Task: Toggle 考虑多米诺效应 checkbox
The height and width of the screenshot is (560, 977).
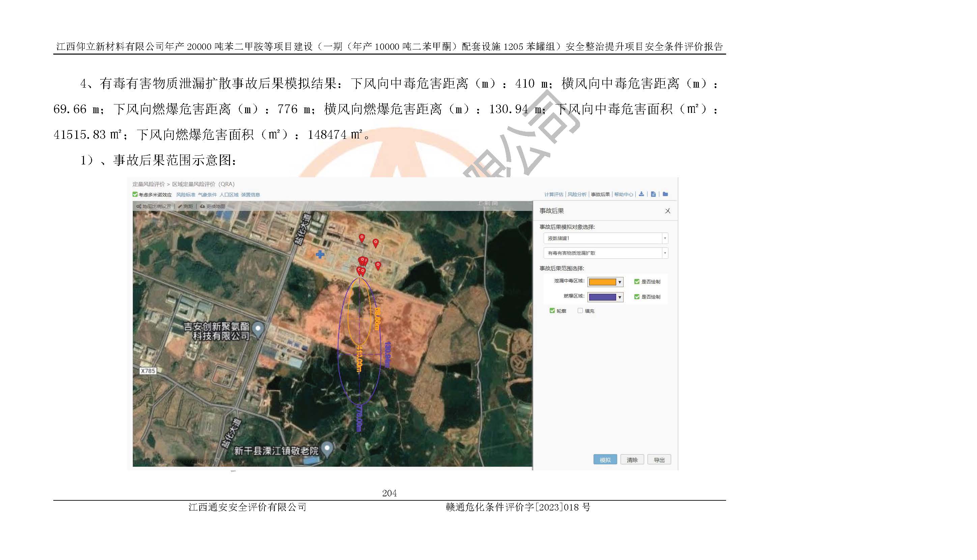Action: click(135, 195)
